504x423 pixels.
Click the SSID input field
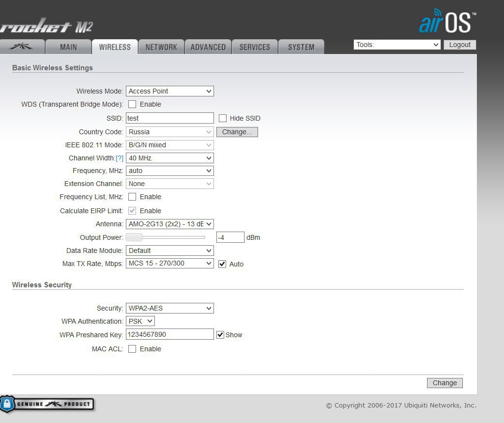(170, 118)
